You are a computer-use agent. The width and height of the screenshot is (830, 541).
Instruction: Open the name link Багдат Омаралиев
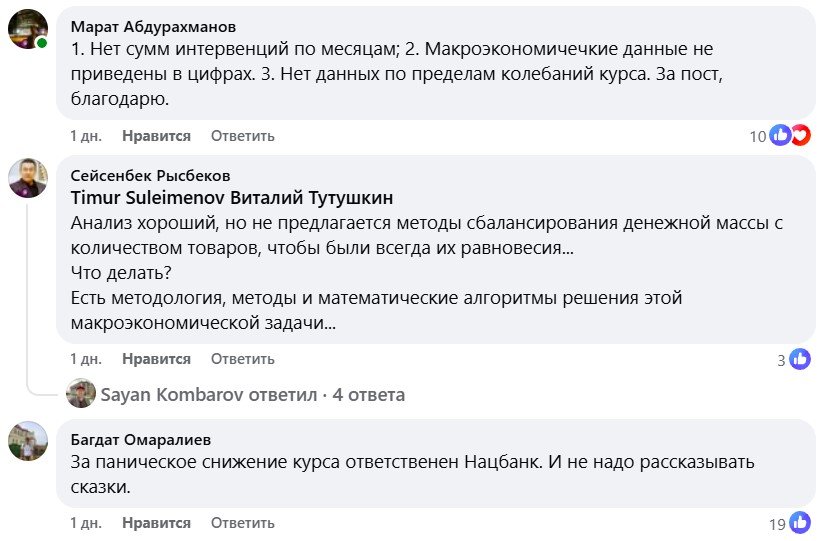pos(141,439)
